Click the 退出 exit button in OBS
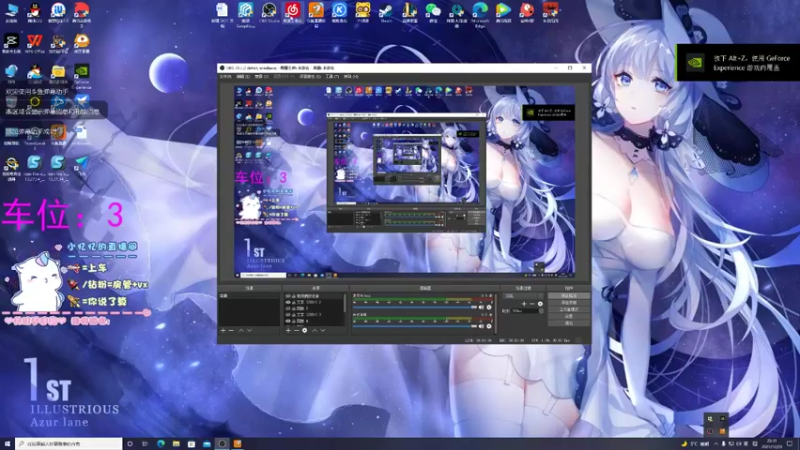Screen dimensions: 800x450 click(x=569, y=322)
